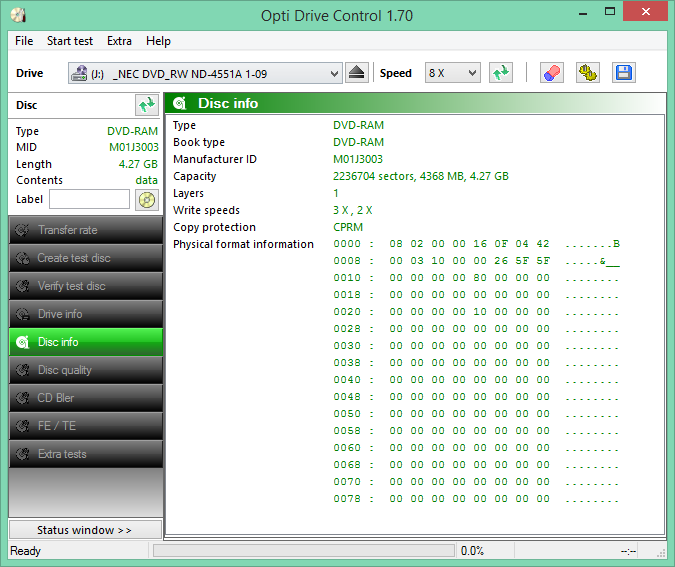Open the Drive selection dropdown
The height and width of the screenshot is (567, 675).
pos(205,73)
